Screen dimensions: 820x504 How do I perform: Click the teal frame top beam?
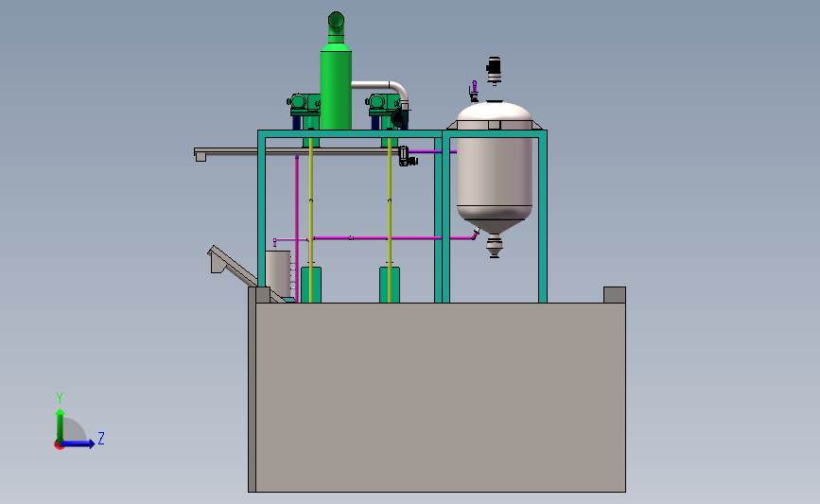[x=402, y=134]
